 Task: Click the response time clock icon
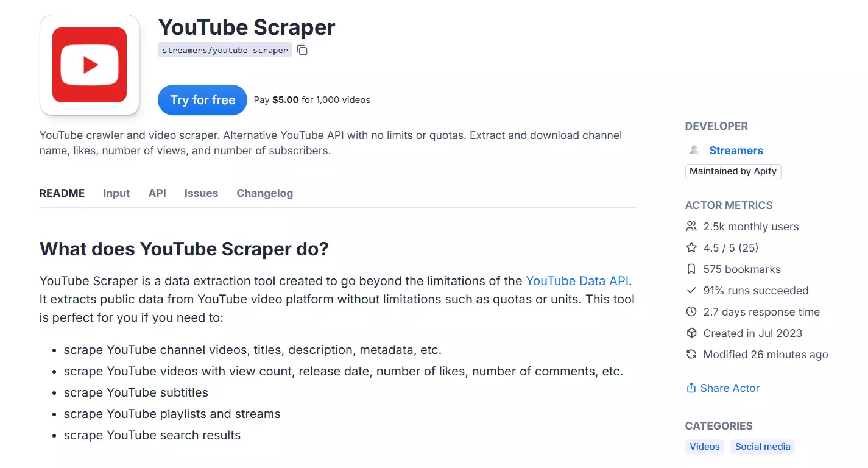[x=691, y=311]
